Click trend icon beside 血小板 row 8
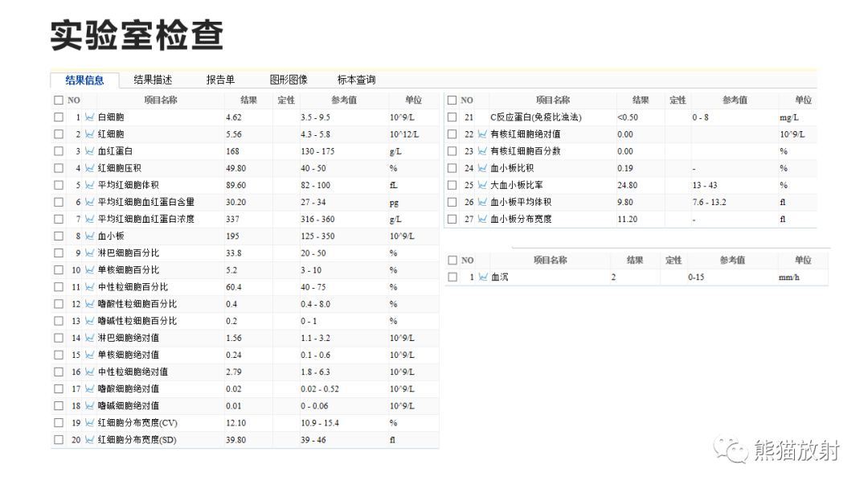 [90, 236]
